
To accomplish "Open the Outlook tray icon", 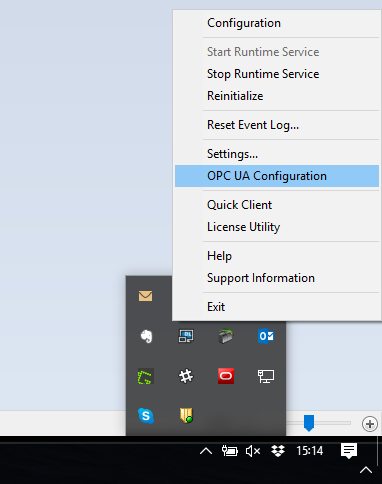I will [x=266, y=336].
